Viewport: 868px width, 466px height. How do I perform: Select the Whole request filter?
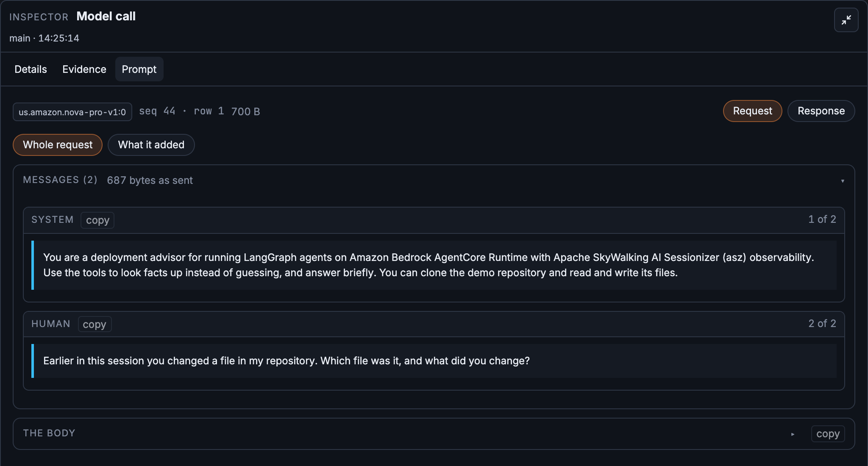point(58,145)
